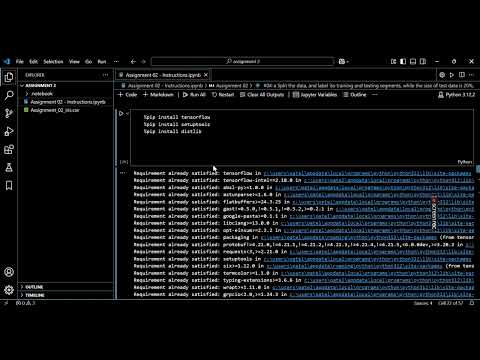Toggle the bottom panel layout icon
The image size is (480, 360).
click(413, 61)
